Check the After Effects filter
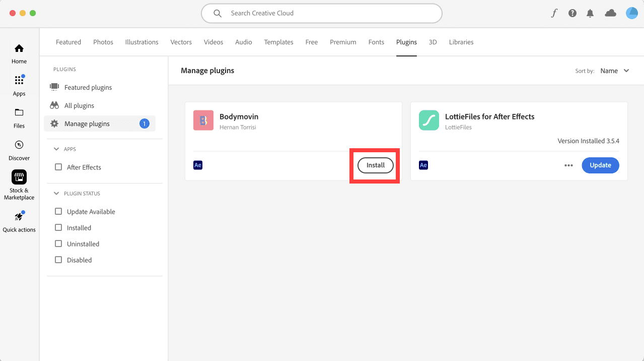The height and width of the screenshot is (361, 644). pos(58,167)
